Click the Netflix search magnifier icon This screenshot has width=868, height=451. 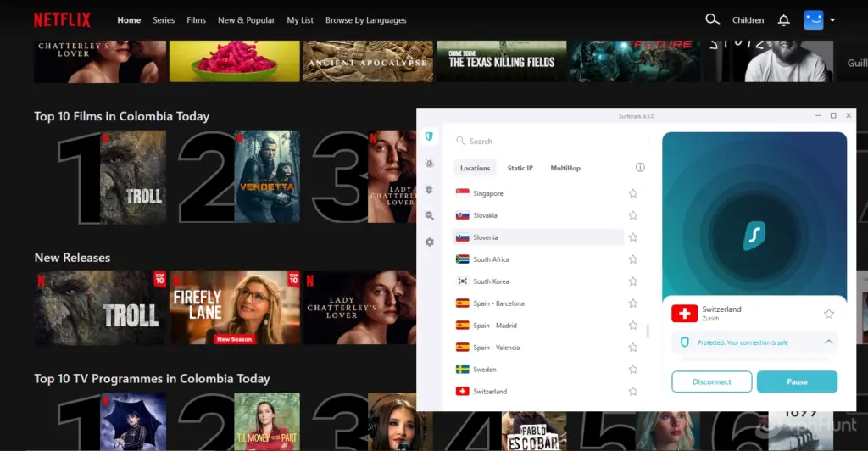[x=712, y=19]
